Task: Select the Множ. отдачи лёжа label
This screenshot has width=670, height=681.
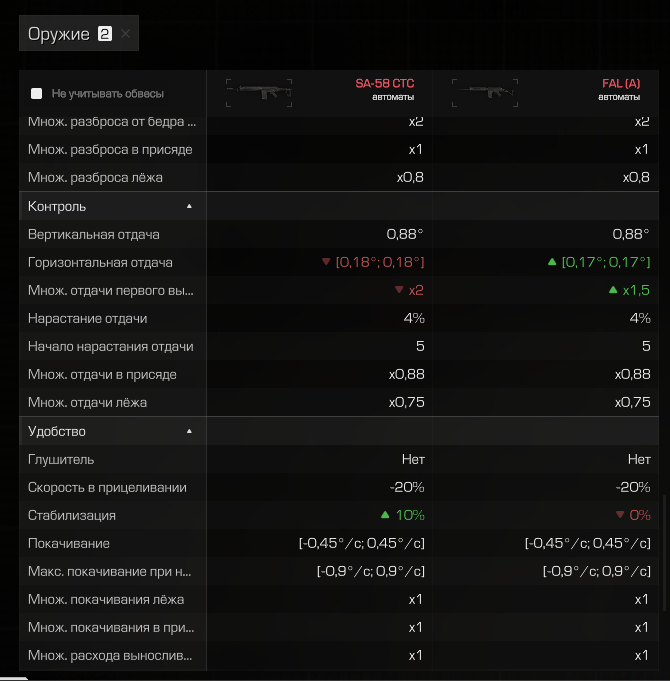Action: pyautogui.click(x=87, y=403)
